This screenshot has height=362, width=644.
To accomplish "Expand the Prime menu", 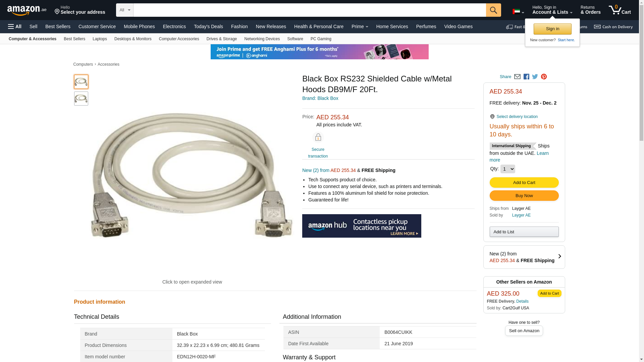I will [360, 26].
